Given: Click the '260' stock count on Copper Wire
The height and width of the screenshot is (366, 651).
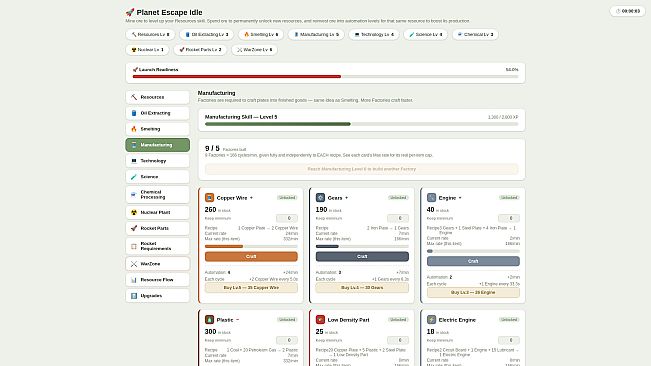Looking at the screenshot, I should [210, 210].
